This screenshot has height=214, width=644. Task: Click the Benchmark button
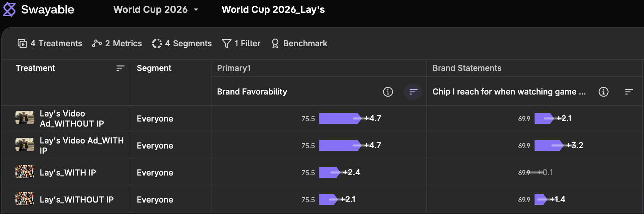tap(299, 44)
